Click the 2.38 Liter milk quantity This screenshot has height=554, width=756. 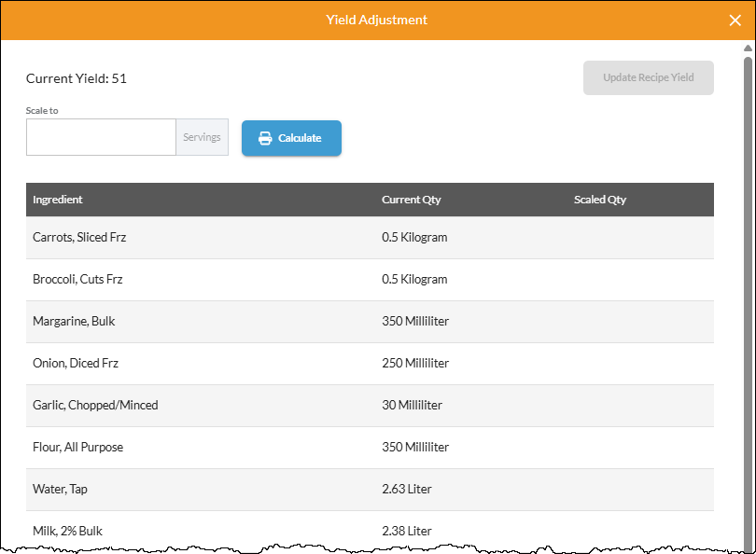click(407, 531)
